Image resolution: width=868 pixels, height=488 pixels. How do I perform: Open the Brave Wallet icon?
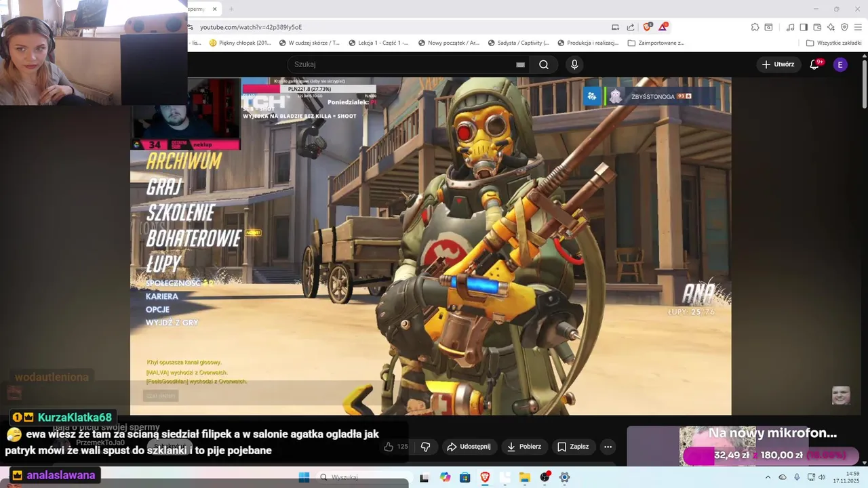[x=817, y=27]
